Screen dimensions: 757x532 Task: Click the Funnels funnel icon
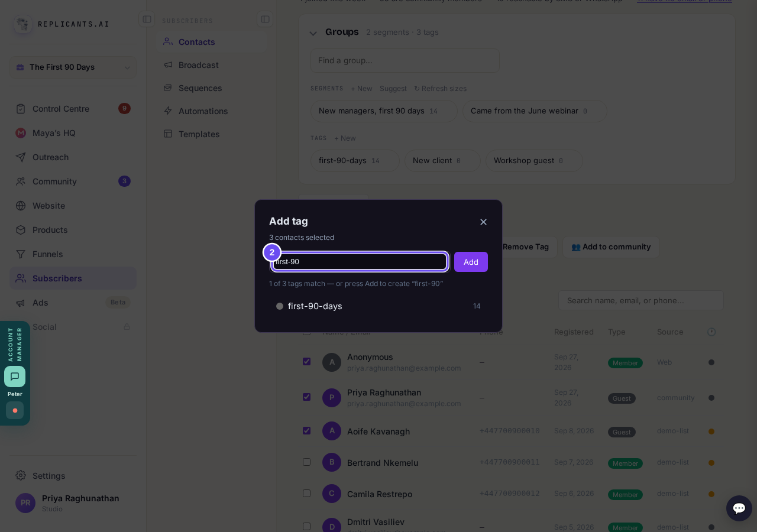coord(21,254)
